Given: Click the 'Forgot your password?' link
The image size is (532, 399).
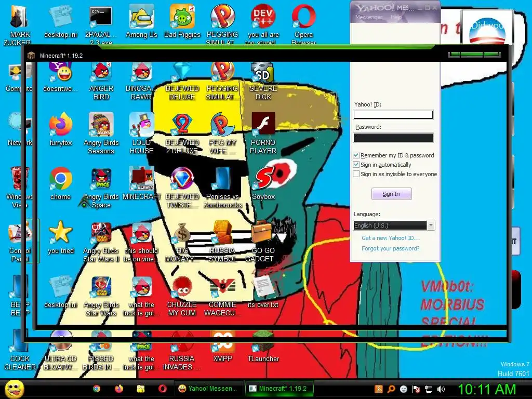Looking at the screenshot, I should [x=391, y=248].
